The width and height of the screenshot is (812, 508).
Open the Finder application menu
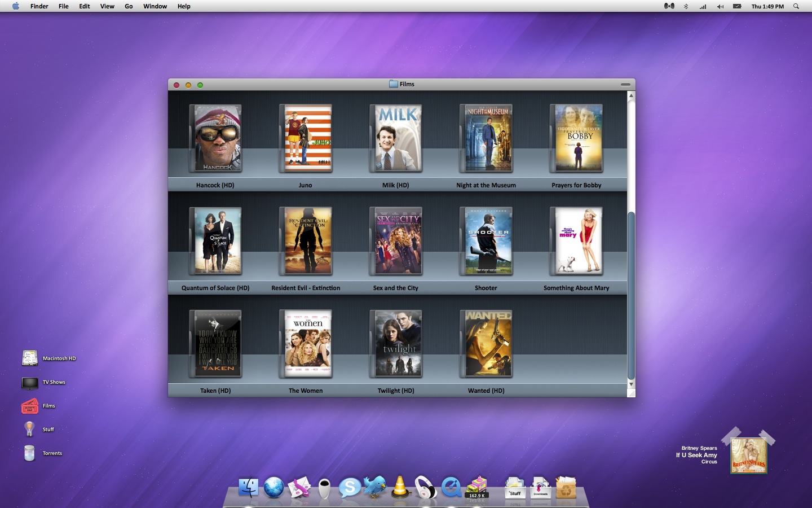point(39,6)
